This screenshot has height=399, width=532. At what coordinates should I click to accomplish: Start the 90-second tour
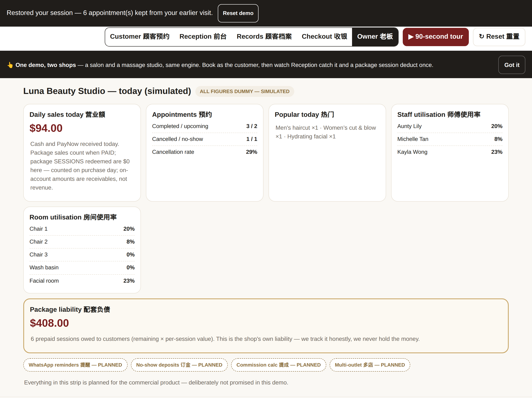(x=436, y=37)
